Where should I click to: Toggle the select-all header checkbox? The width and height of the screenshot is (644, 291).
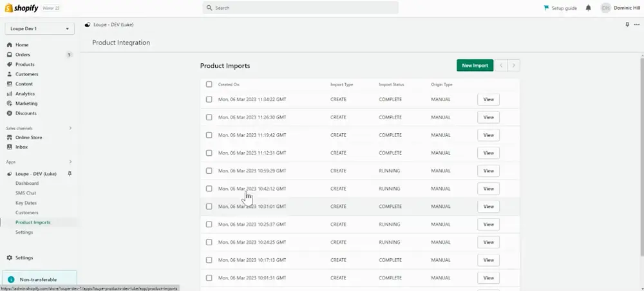point(209,84)
